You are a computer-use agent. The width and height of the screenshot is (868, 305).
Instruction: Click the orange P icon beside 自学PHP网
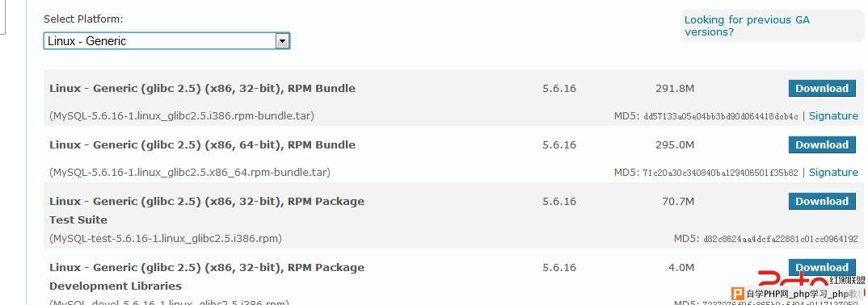click(737, 295)
